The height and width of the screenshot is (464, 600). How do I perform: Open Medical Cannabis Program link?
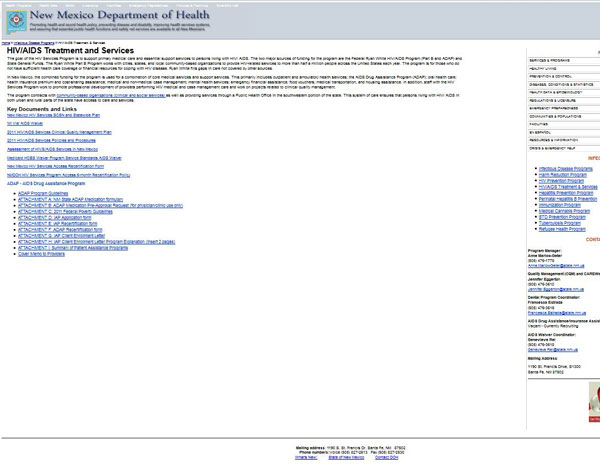coord(564,211)
